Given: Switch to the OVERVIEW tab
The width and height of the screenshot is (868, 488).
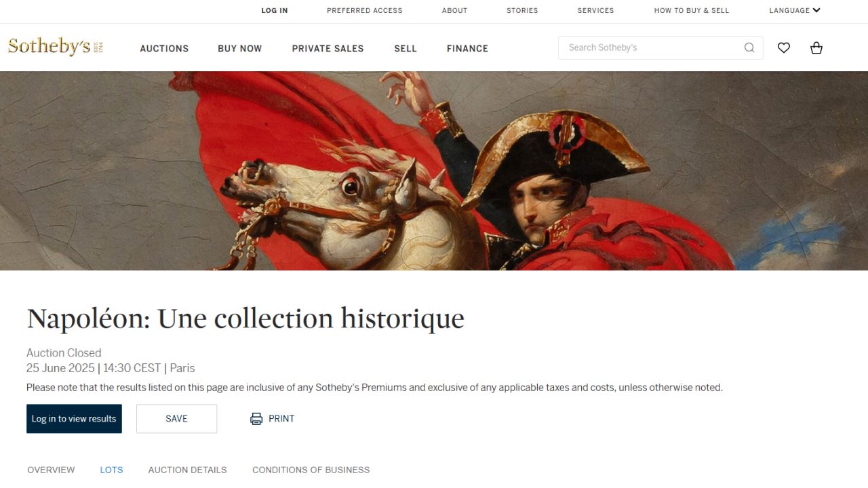Looking at the screenshot, I should coord(51,470).
